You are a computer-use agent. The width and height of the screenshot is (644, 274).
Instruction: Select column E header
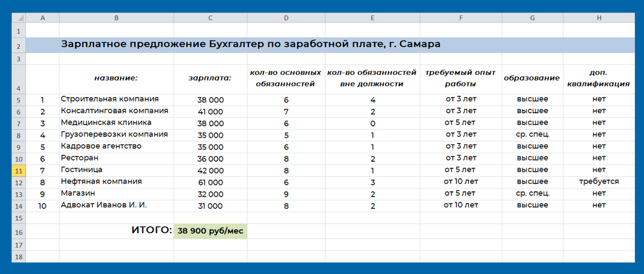(x=372, y=18)
